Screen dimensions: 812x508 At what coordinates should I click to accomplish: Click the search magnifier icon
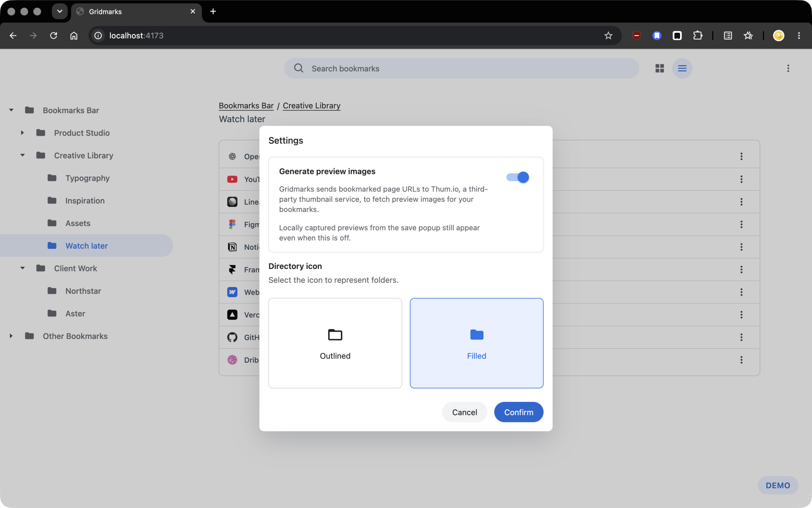pyautogui.click(x=298, y=68)
